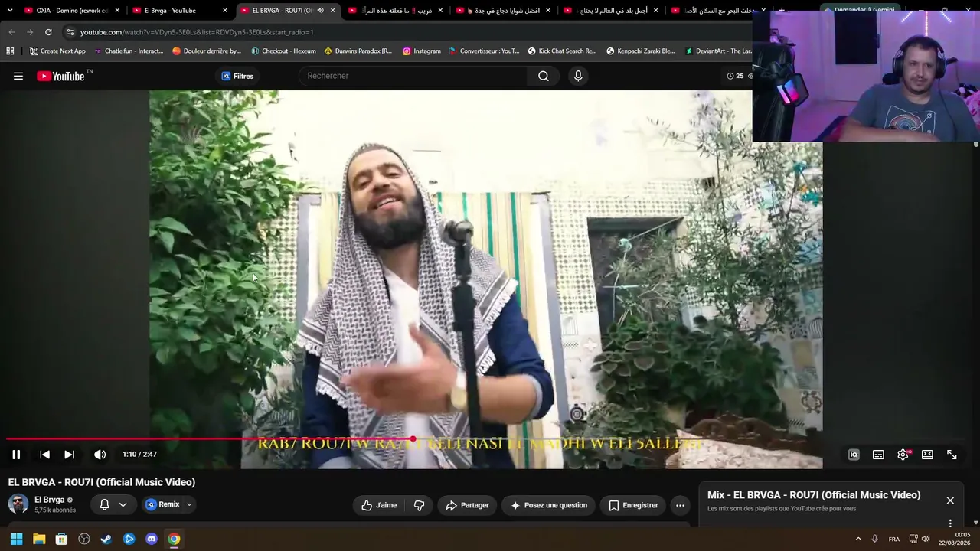980x551 pixels.
Task: Click the youtube.com address bar
Action: [x=406, y=32]
